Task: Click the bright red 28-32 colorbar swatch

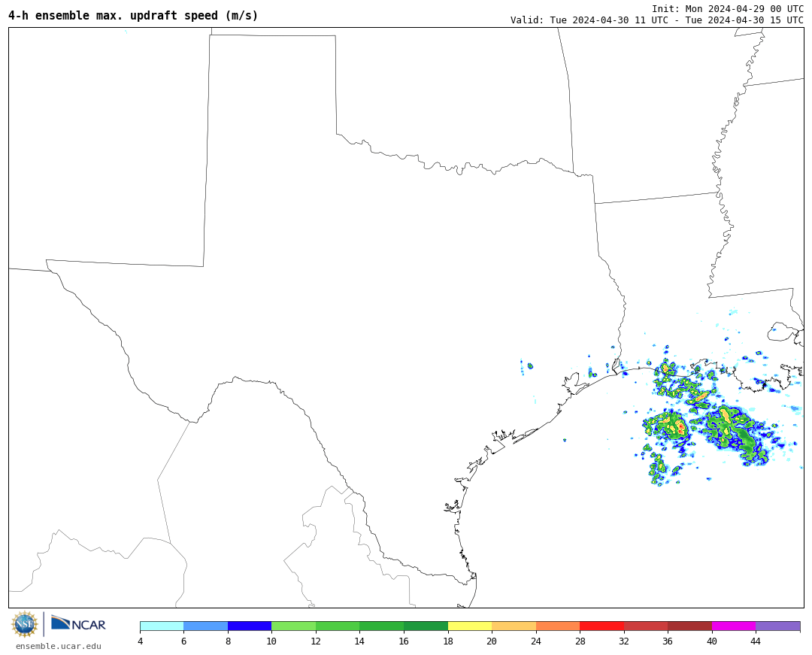Action: coord(601,626)
